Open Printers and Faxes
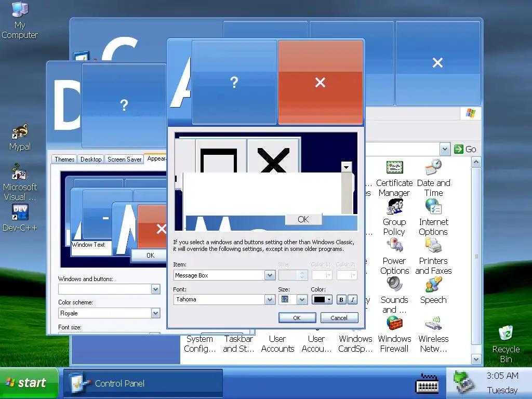This screenshot has width=532, height=399. 433,257
